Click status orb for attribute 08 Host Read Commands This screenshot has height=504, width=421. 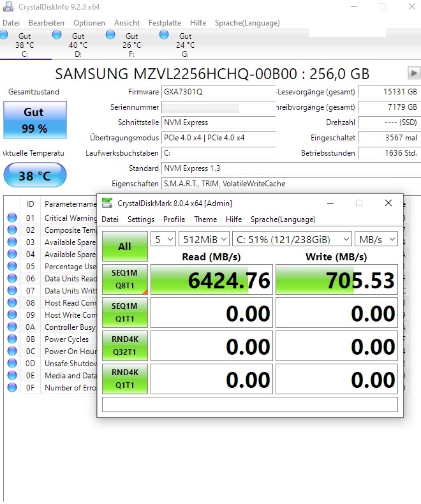pyautogui.click(x=12, y=302)
